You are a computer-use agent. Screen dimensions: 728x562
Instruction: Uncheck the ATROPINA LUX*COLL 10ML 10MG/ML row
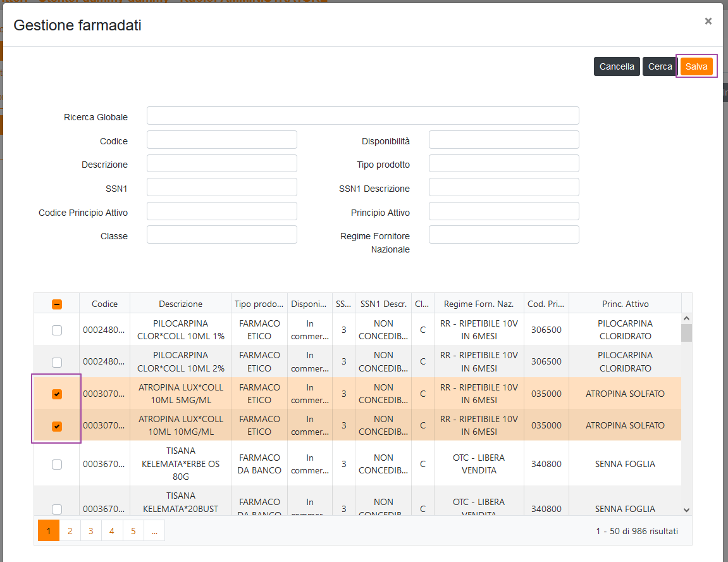coord(57,426)
